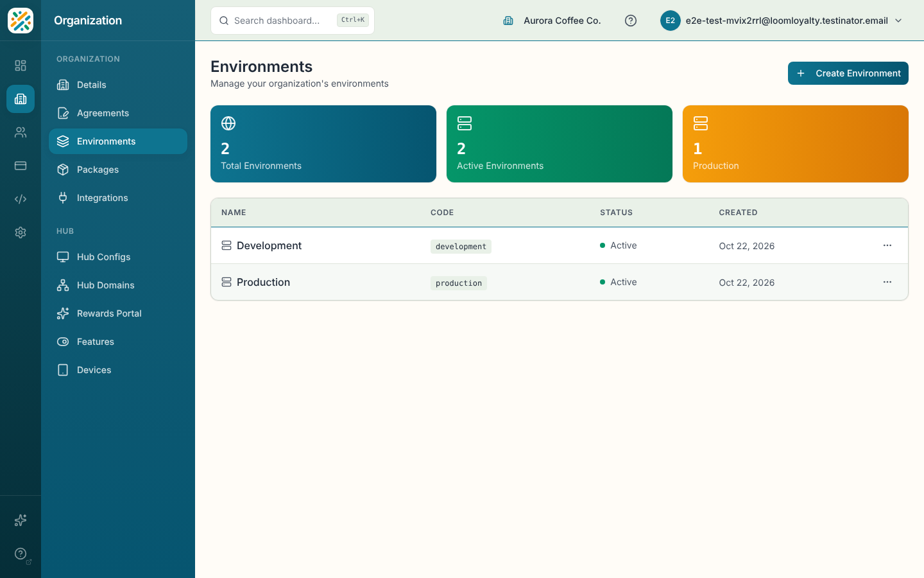Open the actions menu for Production row
Viewport: 924px width, 578px height.
coord(887,282)
